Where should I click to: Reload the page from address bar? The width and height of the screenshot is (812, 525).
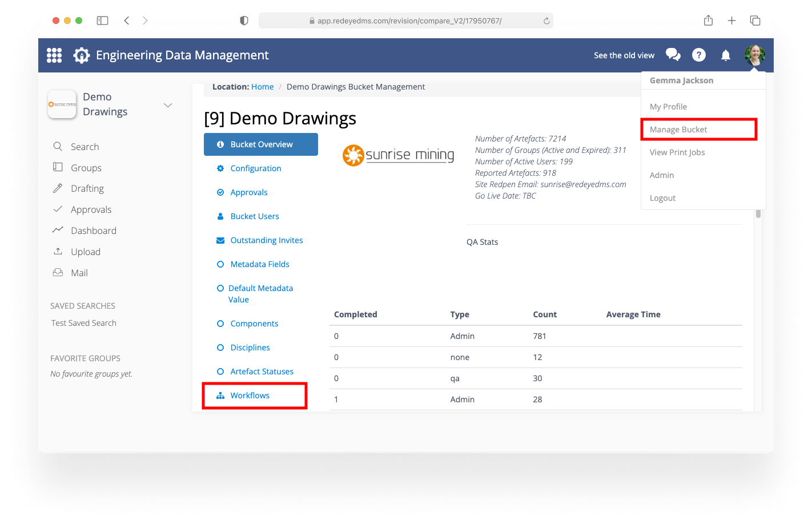[546, 21]
